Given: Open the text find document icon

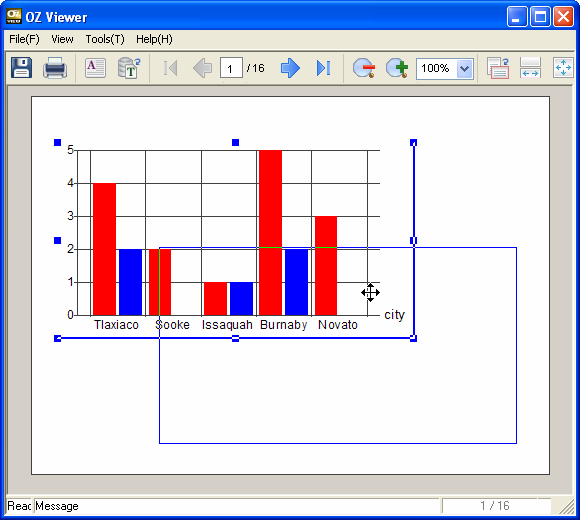Looking at the screenshot, I should [x=95, y=68].
